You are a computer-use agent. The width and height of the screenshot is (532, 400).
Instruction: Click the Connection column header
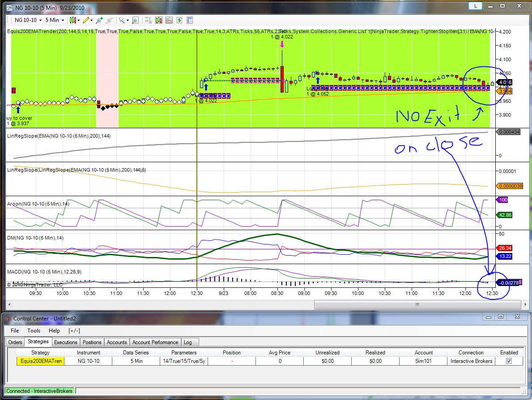[x=471, y=353]
